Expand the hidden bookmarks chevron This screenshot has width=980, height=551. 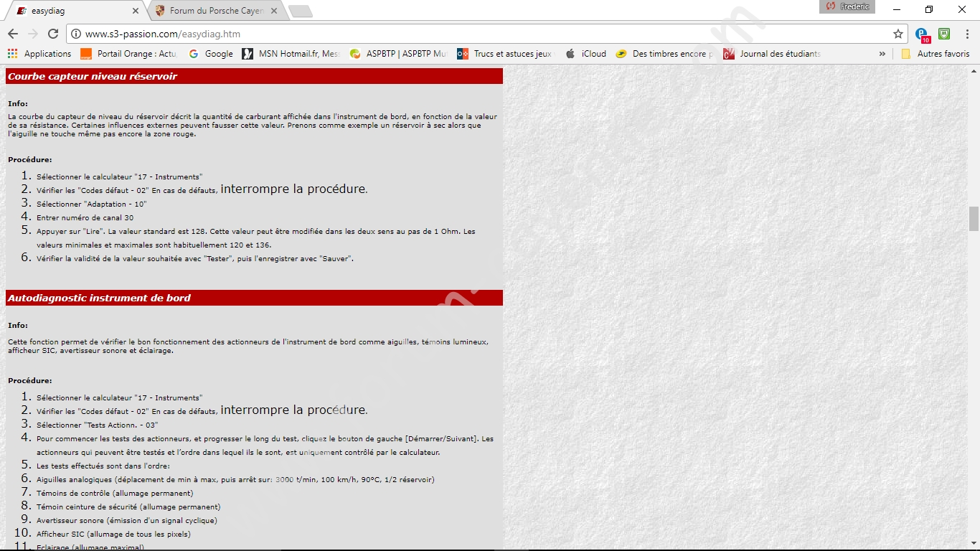(x=882, y=54)
